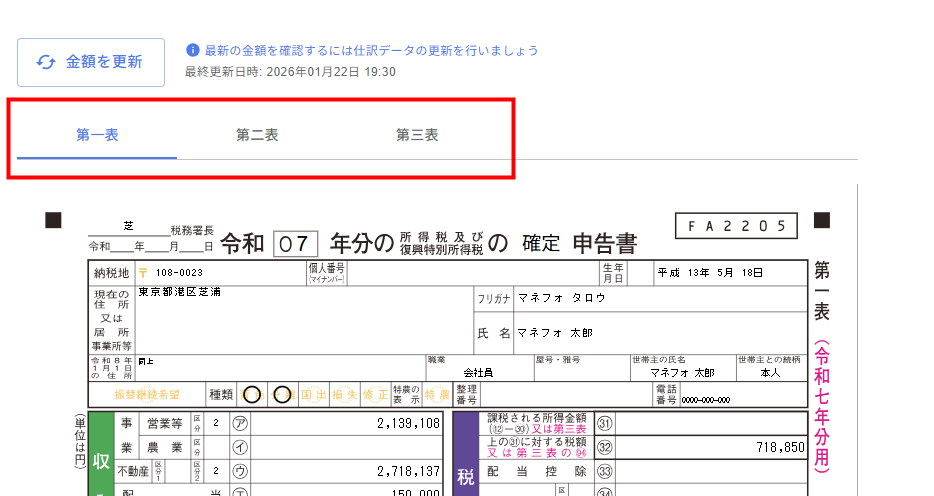
Task: Click the 職業 field showing 会社員
Action: (x=477, y=372)
